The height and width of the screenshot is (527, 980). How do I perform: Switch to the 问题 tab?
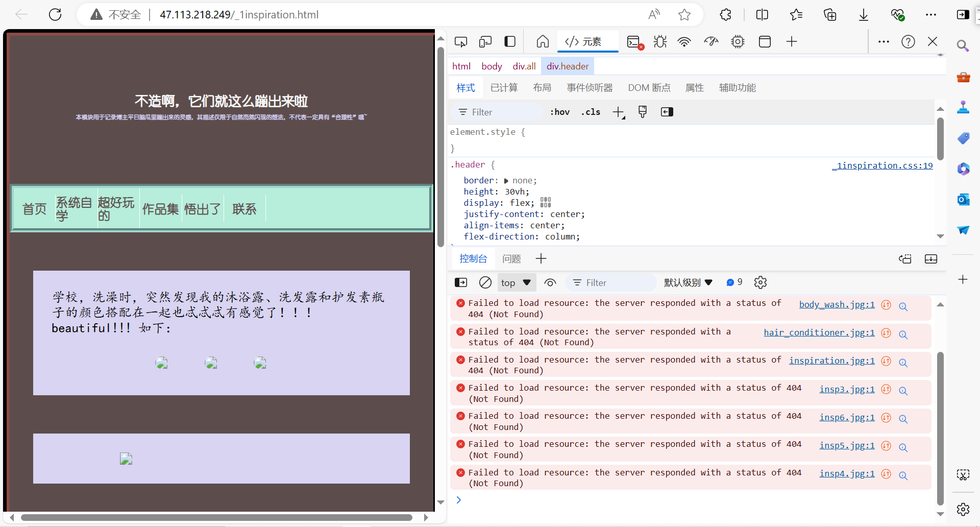click(x=511, y=259)
